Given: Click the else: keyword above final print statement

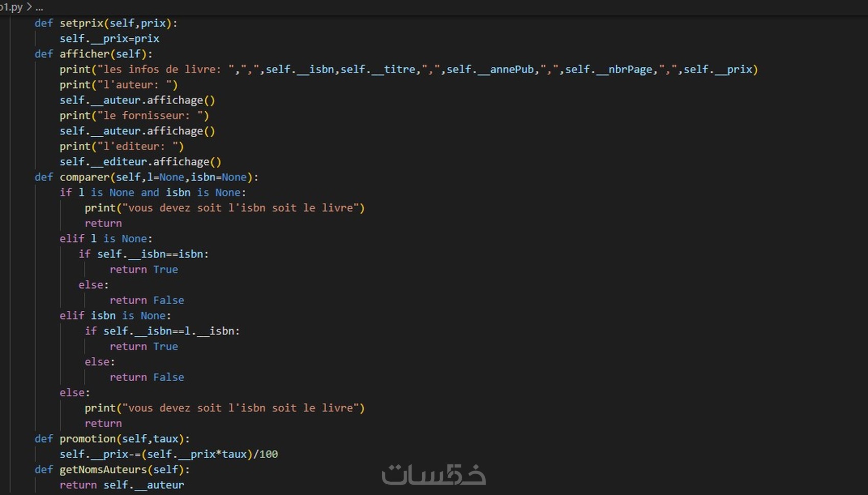Looking at the screenshot, I should [x=75, y=392].
